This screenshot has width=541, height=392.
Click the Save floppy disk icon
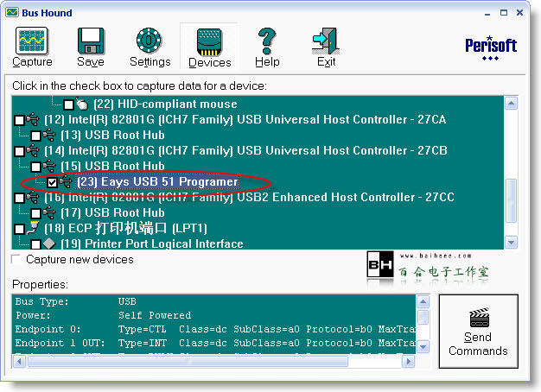click(x=91, y=41)
